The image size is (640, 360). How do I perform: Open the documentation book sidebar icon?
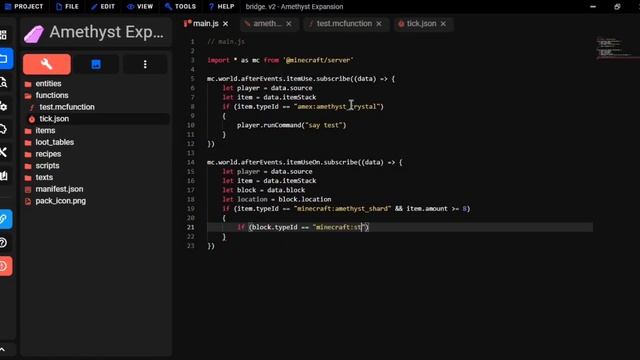coord(4,176)
